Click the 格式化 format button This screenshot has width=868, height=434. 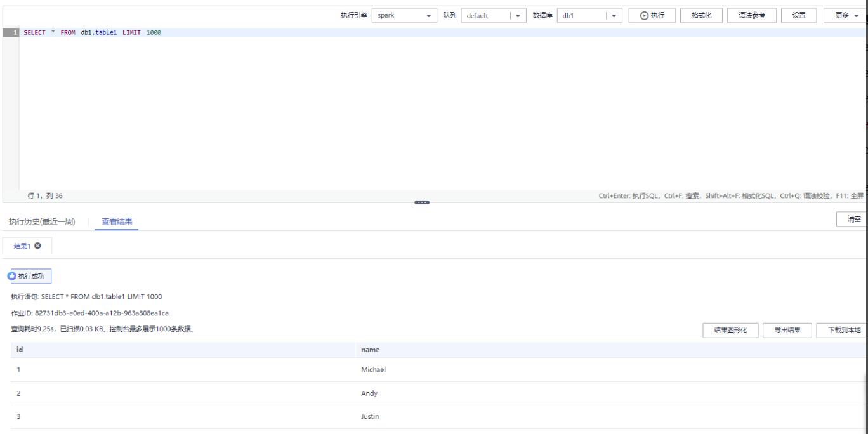[700, 16]
